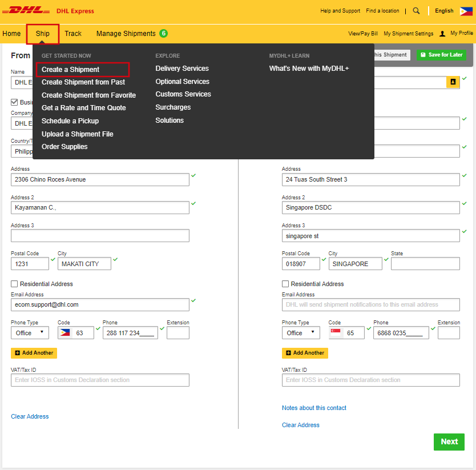Check sender Residential Address checkbox
This screenshot has width=476, height=470.
(x=14, y=284)
